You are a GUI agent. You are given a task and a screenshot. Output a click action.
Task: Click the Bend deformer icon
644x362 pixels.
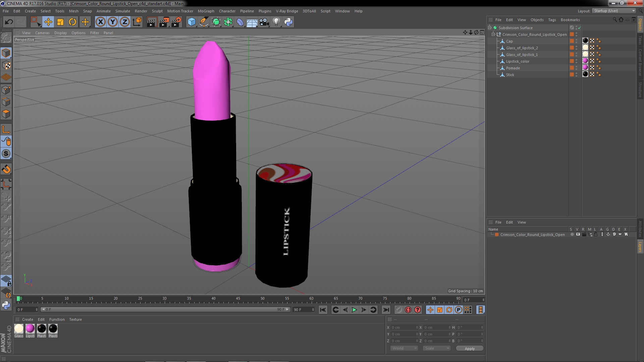[240, 22]
